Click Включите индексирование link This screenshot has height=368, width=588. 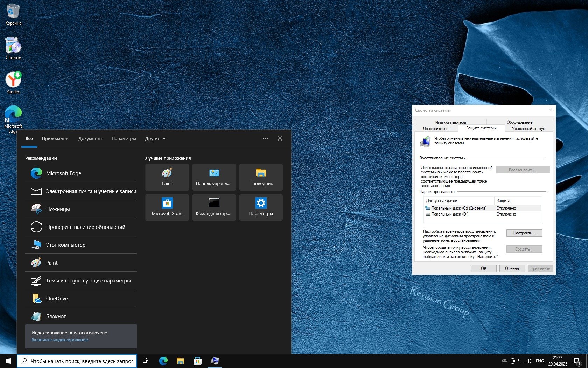pyautogui.click(x=60, y=340)
